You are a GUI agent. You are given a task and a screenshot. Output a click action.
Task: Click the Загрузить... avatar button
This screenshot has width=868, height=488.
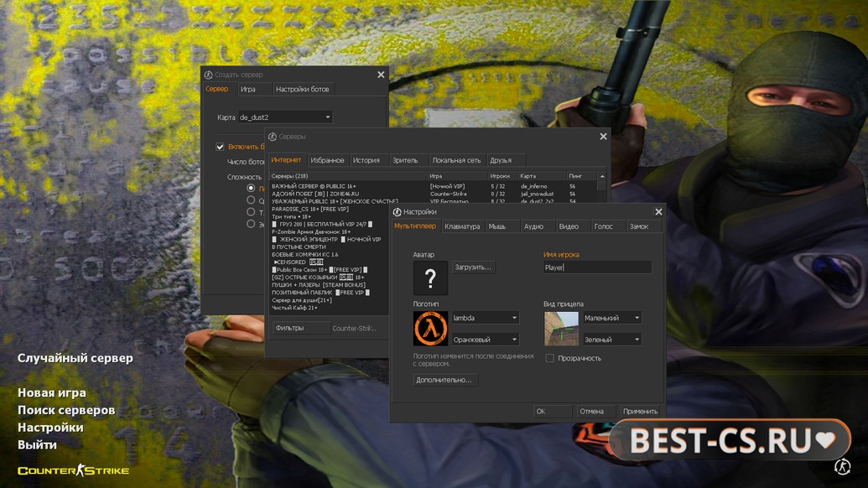click(473, 267)
